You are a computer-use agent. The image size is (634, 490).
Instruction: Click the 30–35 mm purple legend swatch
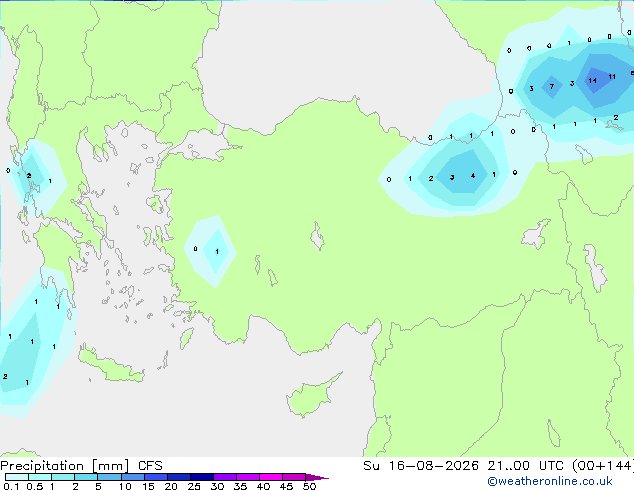pyautogui.click(x=225, y=477)
